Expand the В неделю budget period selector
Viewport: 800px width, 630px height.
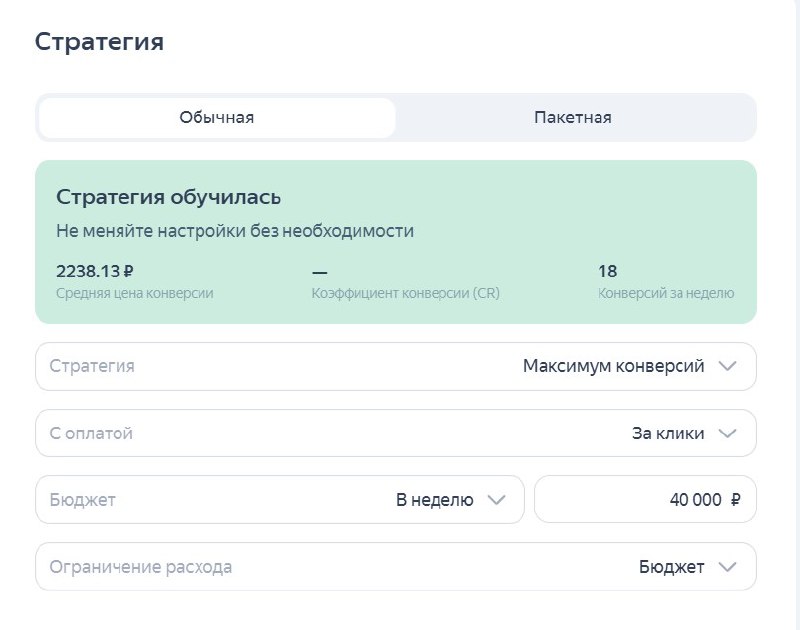coord(435,500)
